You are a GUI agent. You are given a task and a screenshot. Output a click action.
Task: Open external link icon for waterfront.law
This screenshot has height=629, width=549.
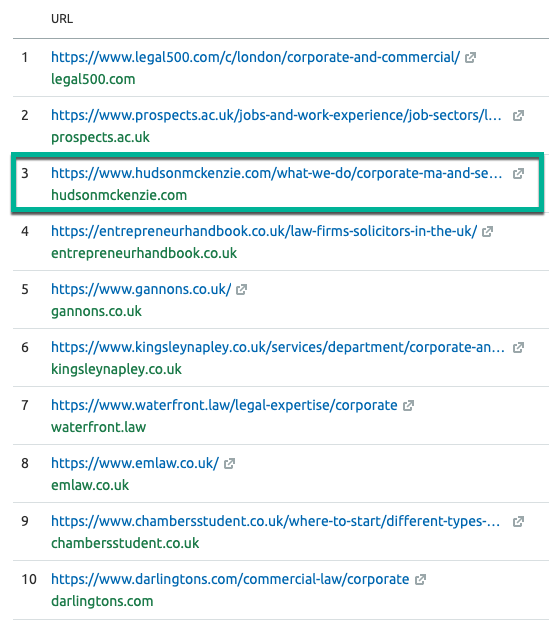pos(408,406)
